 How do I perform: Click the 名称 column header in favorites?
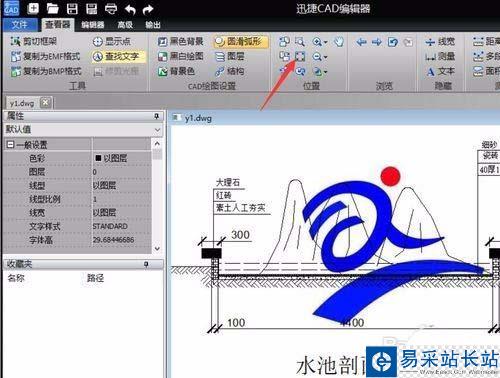tap(16, 278)
